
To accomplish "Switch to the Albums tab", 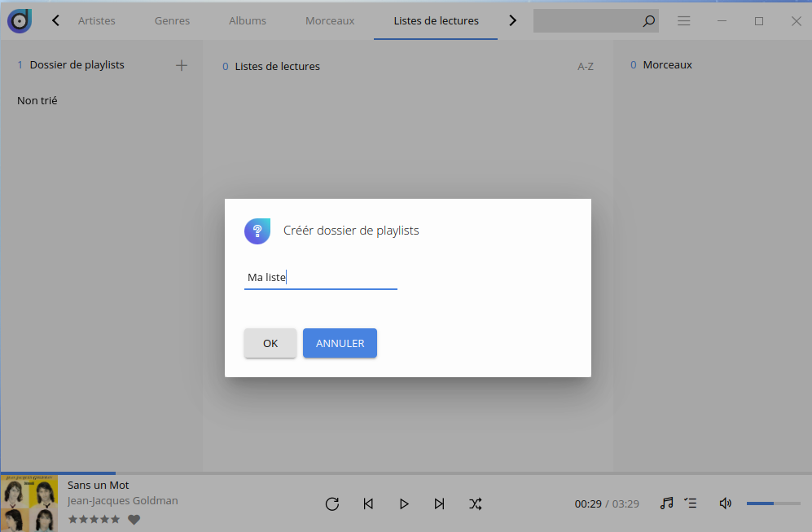I will (248, 21).
